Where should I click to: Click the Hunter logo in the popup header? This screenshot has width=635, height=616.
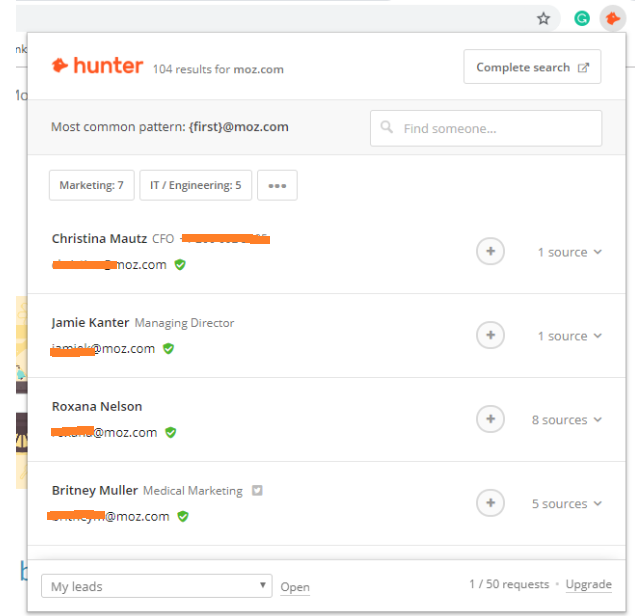96,67
